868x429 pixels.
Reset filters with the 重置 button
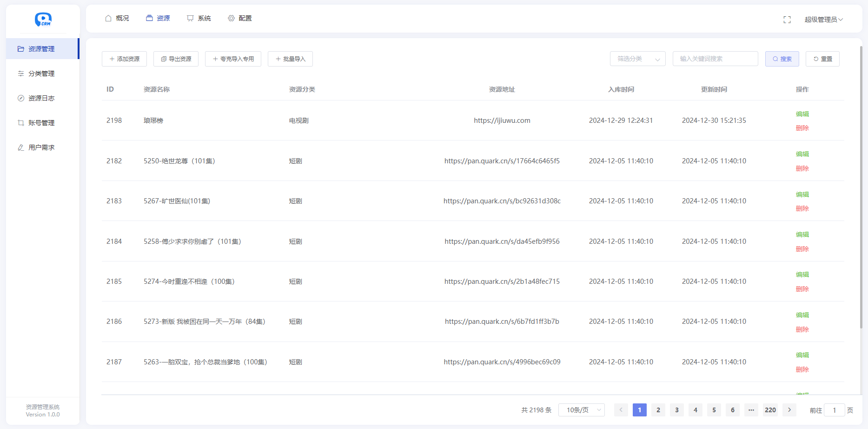click(x=822, y=59)
